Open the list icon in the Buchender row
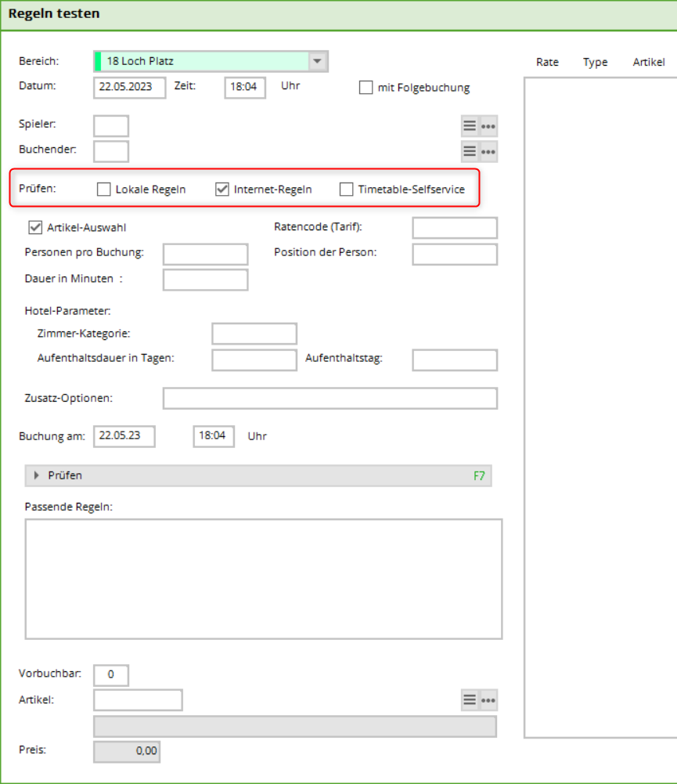677x784 pixels. (x=469, y=152)
